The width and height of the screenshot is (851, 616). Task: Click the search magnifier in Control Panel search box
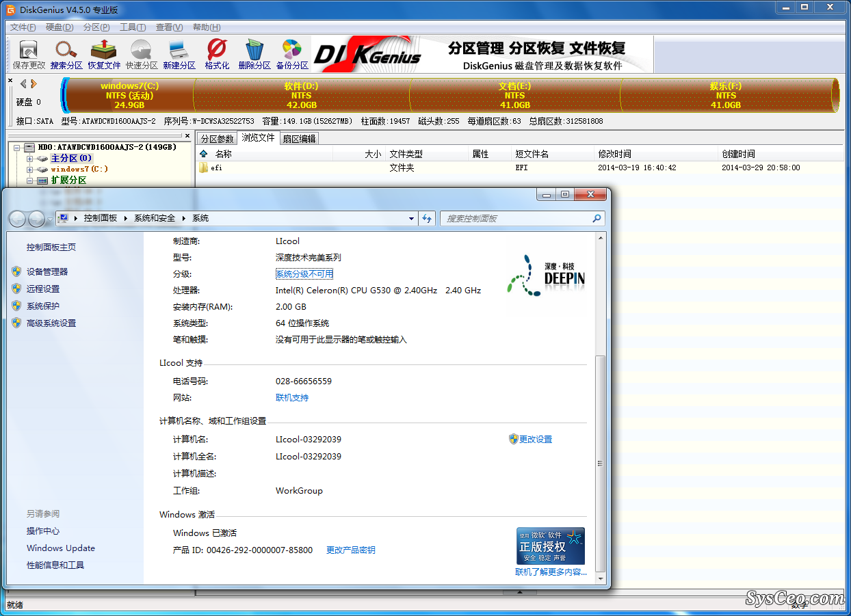[597, 218]
